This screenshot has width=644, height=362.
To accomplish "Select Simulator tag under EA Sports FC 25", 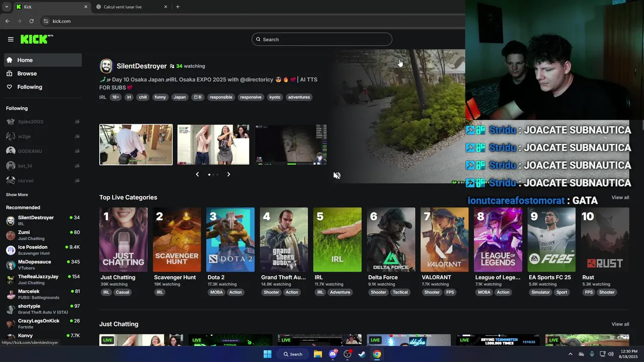I will [x=541, y=292].
